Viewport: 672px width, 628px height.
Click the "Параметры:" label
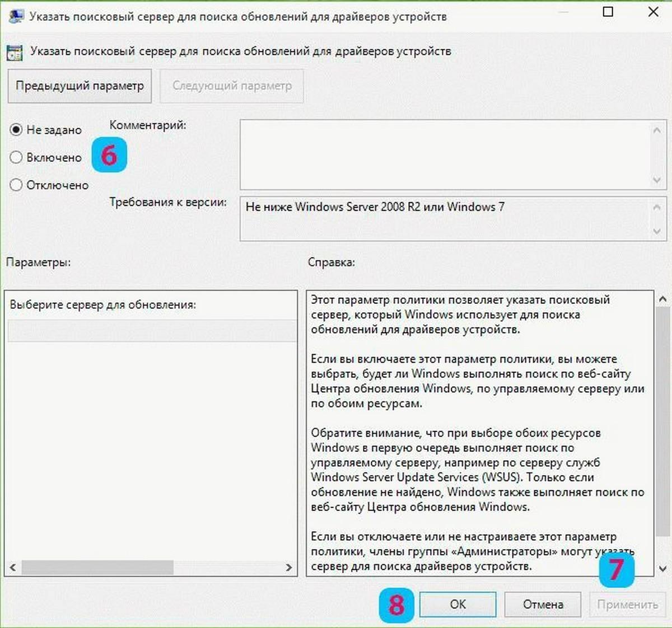click(x=38, y=262)
